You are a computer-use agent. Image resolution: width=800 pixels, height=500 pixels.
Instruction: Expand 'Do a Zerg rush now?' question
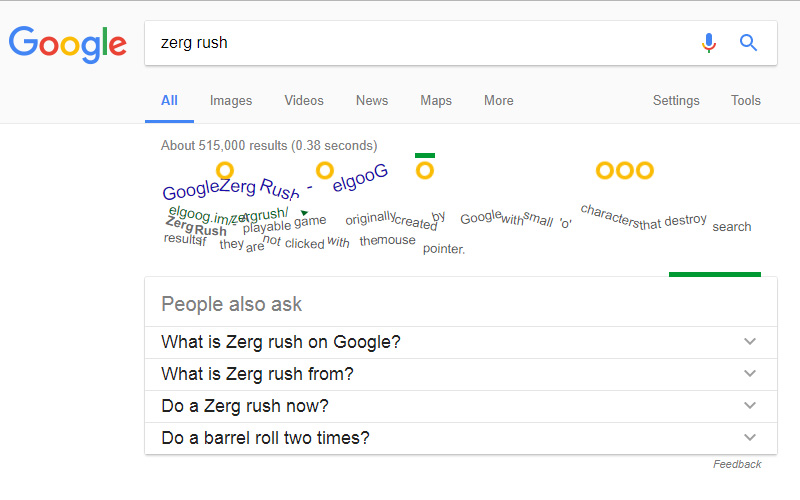(461, 406)
